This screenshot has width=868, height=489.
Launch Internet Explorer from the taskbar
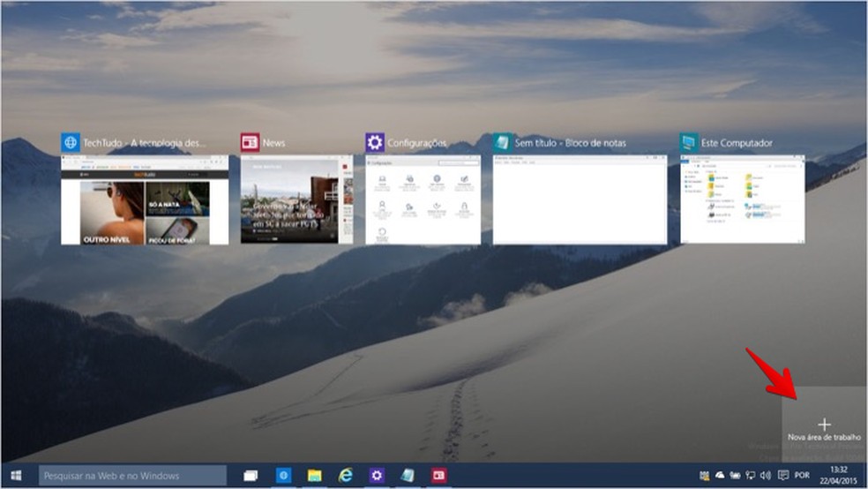[346, 475]
